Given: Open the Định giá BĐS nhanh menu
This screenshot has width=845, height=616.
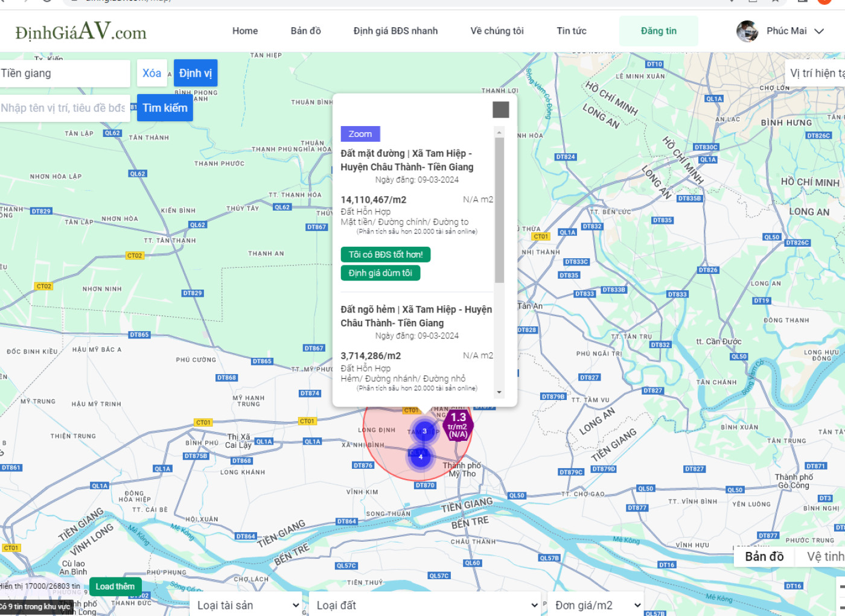Looking at the screenshot, I should click(395, 31).
